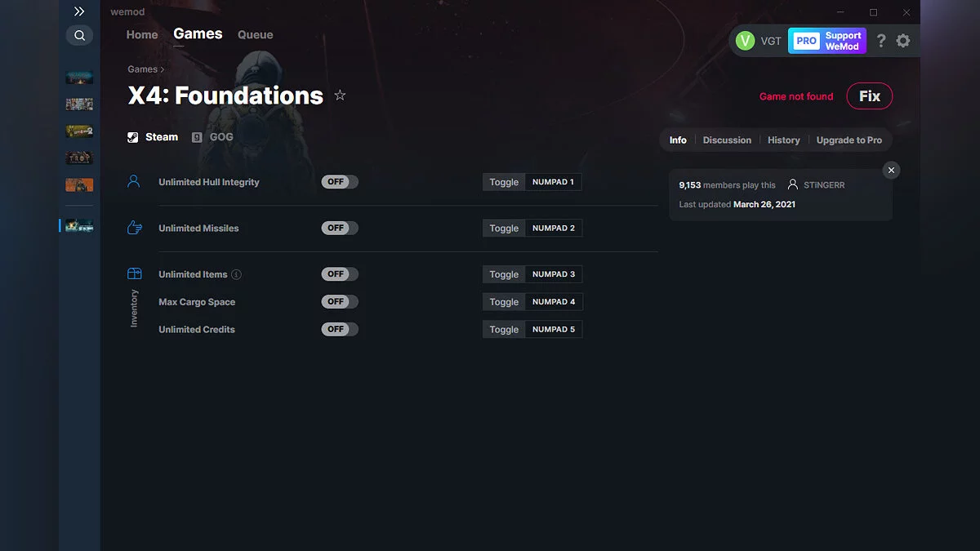Click the Support WeMod PRO button
Viewport: 980px width, 551px height.
tap(827, 40)
